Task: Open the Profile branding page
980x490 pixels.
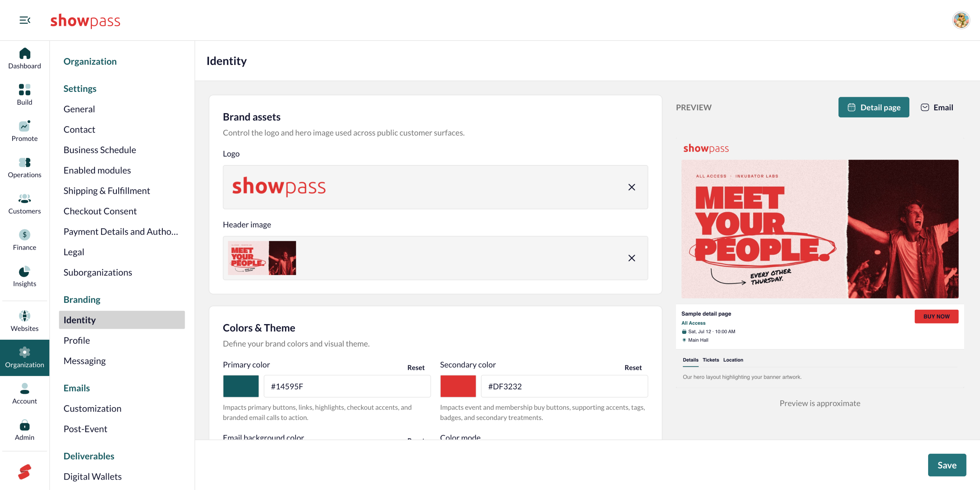Action: [x=77, y=341]
